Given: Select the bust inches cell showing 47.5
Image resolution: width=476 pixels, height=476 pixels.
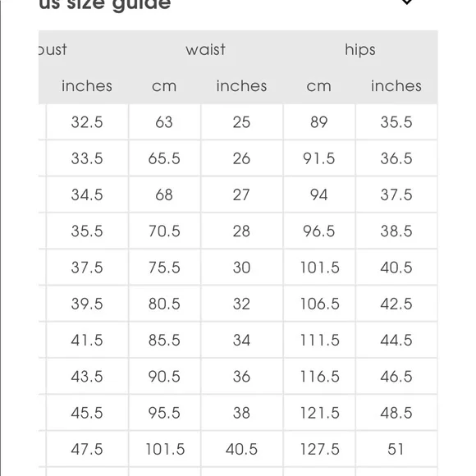Looking at the screenshot, I should click(87, 449).
